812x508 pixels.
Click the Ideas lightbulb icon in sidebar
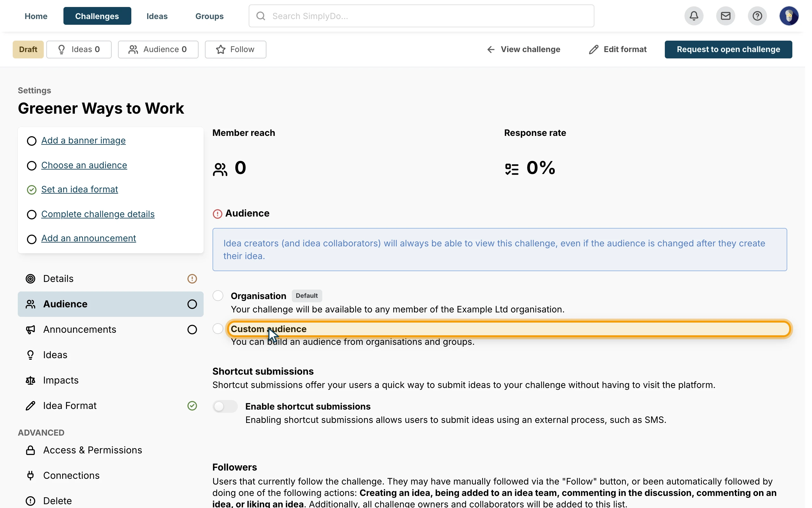[30, 355]
